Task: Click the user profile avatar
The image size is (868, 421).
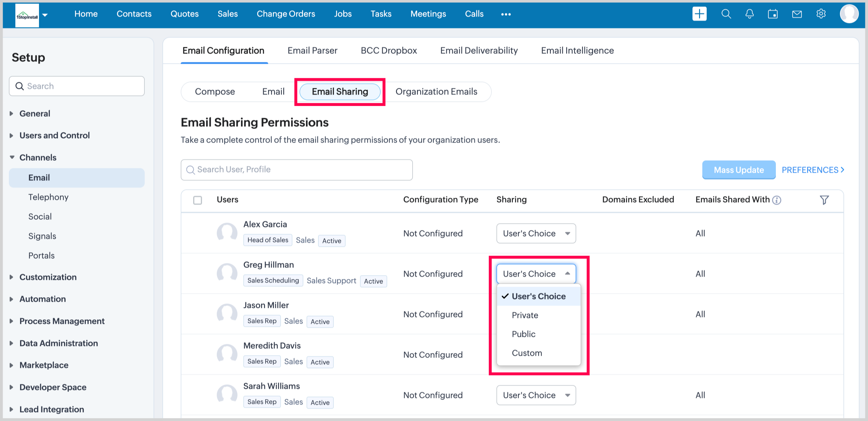Action: point(849,14)
